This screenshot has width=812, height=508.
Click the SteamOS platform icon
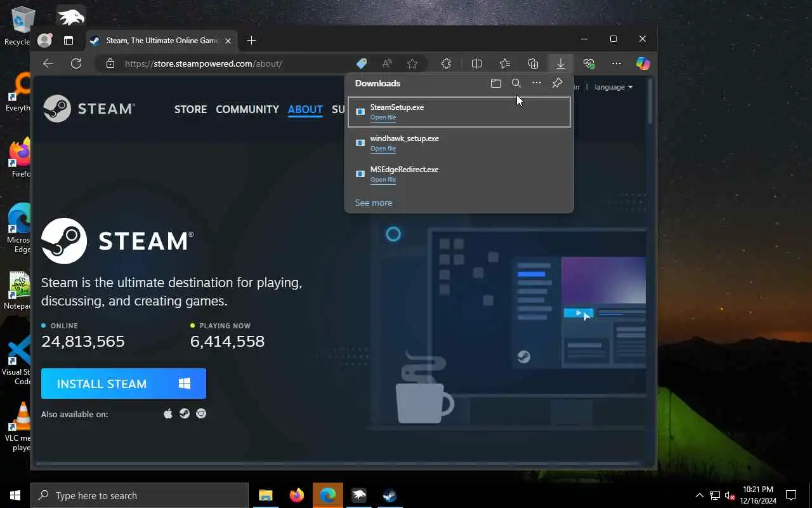coord(185,414)
